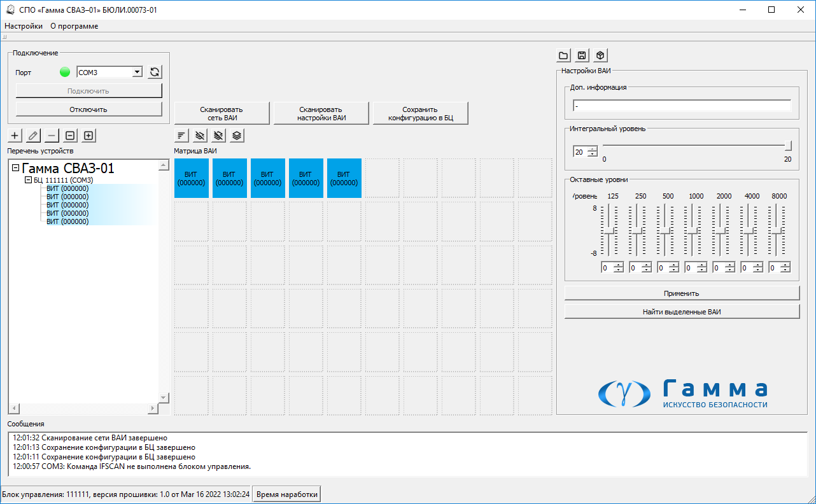Click the Интегральный уровень spinner showing 20
This screenshot has height=504, width=816.
tap(586, 151)
